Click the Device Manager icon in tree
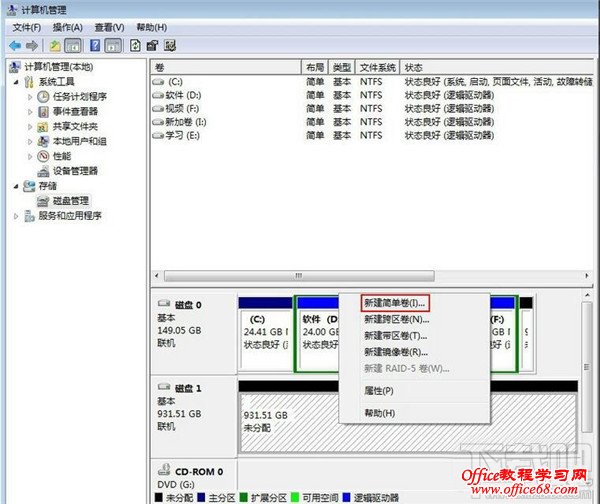This screenshot has height=504, width=600. point(43,171)
